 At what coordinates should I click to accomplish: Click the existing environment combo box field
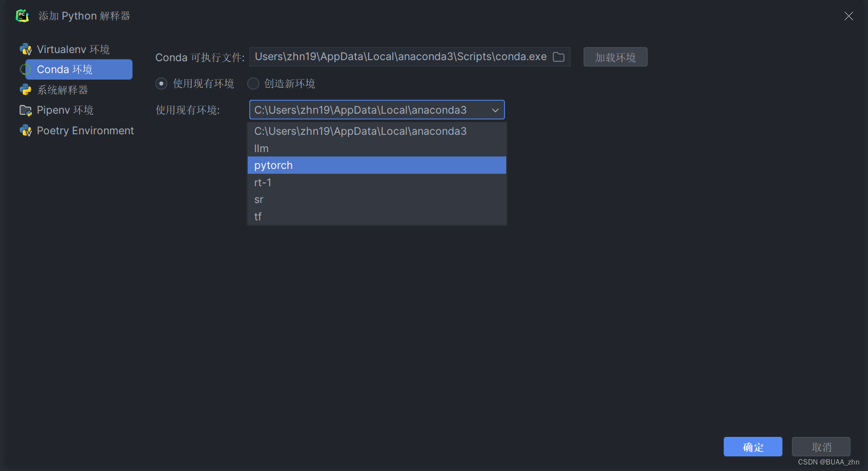377,110
